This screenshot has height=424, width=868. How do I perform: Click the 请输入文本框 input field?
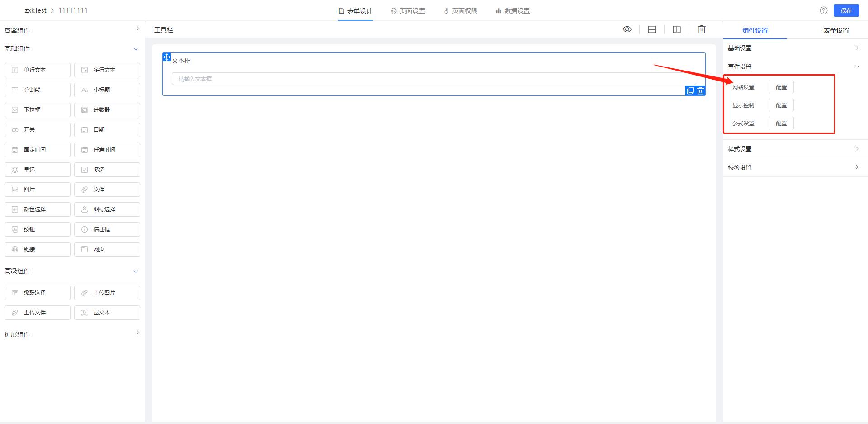434,79
